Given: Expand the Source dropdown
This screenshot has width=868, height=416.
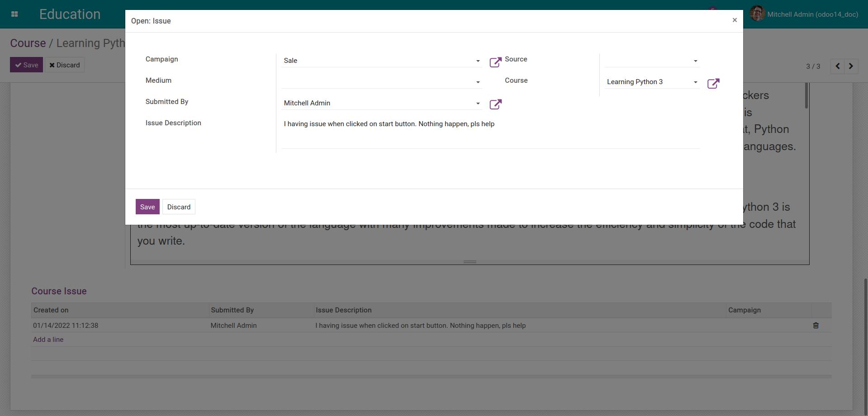Looking at the screenshot, I should point(695,61).
